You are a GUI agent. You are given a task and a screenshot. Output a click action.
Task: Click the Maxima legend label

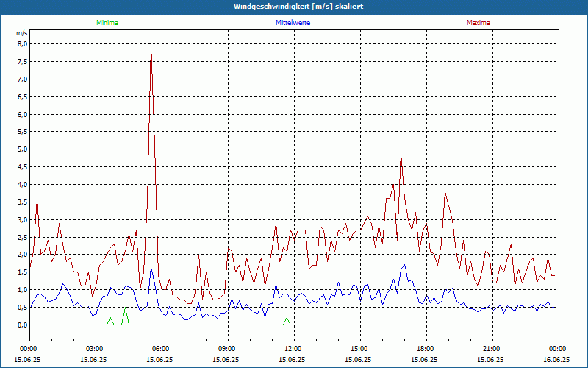[478, 23]
